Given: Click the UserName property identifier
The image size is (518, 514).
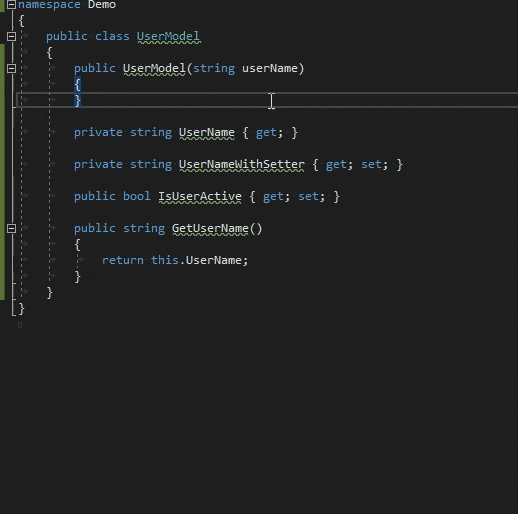Looking at the screenshot, I should click(x=207, y=132).
